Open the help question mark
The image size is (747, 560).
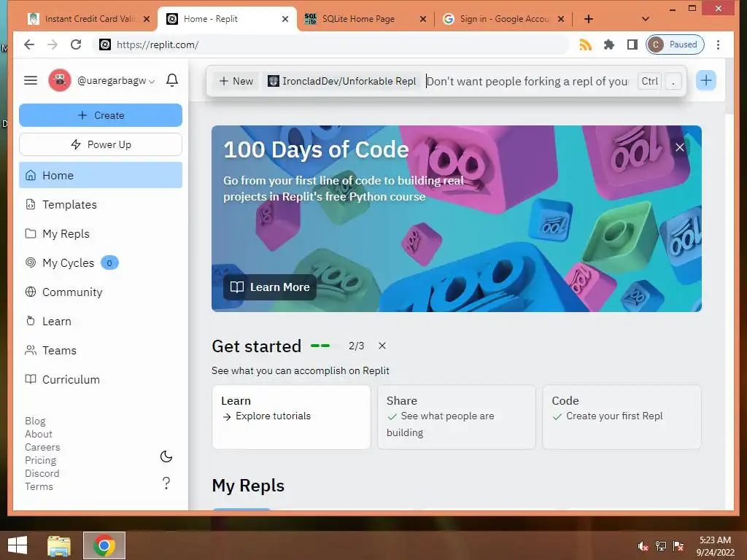tap(166, 483)
